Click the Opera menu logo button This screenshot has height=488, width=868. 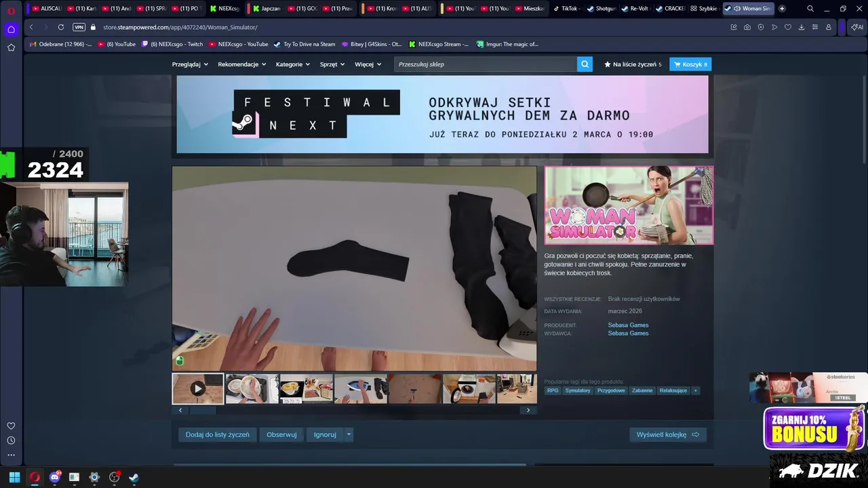[x=11, y=10]
